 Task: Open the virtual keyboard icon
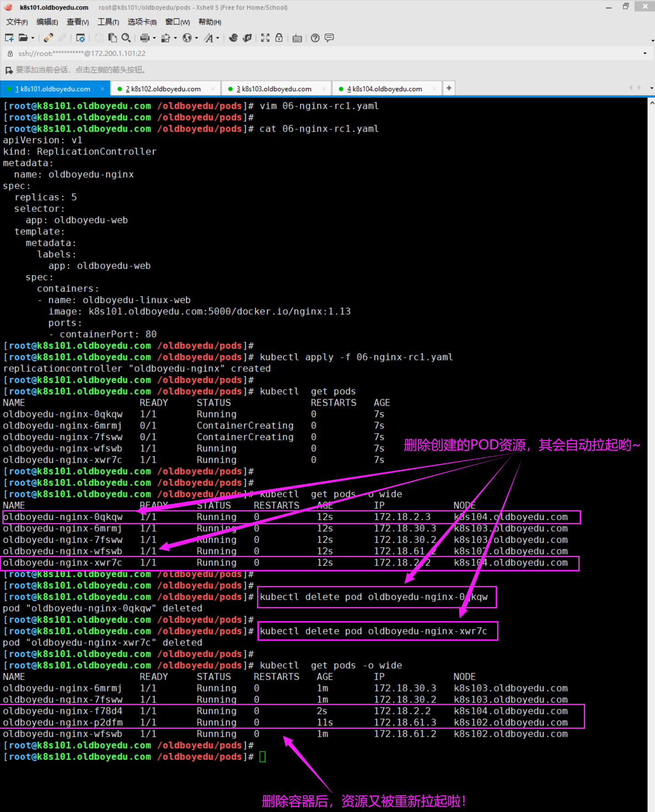coord(297,38)
